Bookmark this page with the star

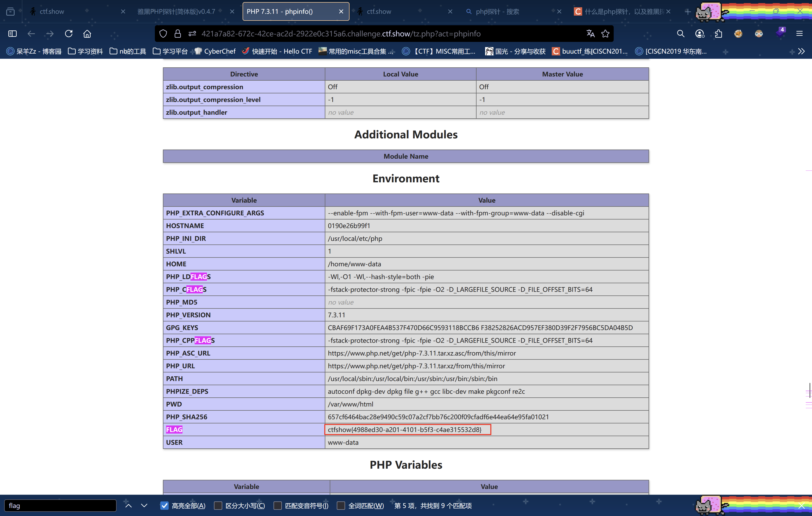point(605,34)
